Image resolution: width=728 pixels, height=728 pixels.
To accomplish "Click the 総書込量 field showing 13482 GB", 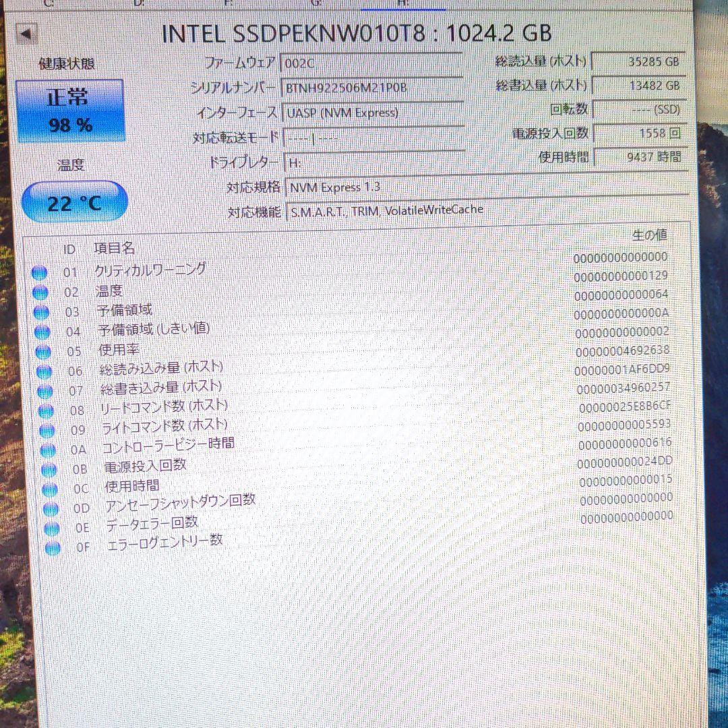I will 639,86.
